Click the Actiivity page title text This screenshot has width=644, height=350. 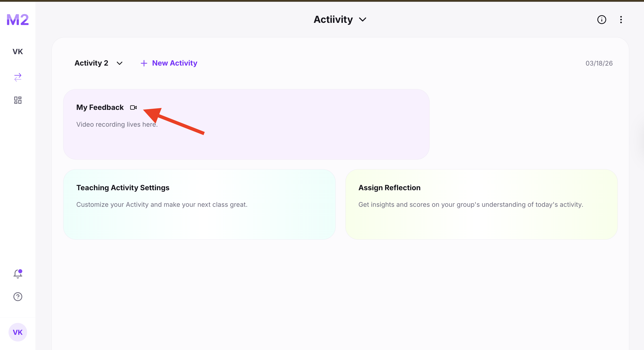click(x=333, y=19)
